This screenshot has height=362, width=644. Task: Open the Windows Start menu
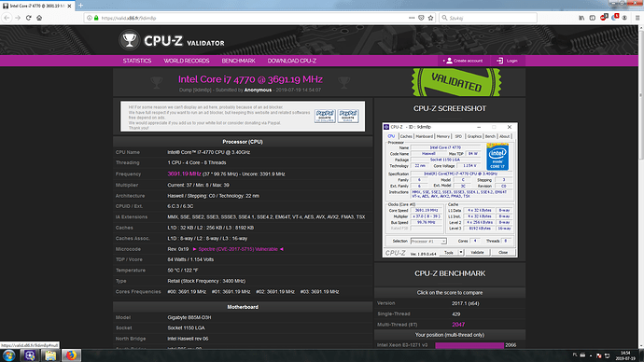[8, 355]
